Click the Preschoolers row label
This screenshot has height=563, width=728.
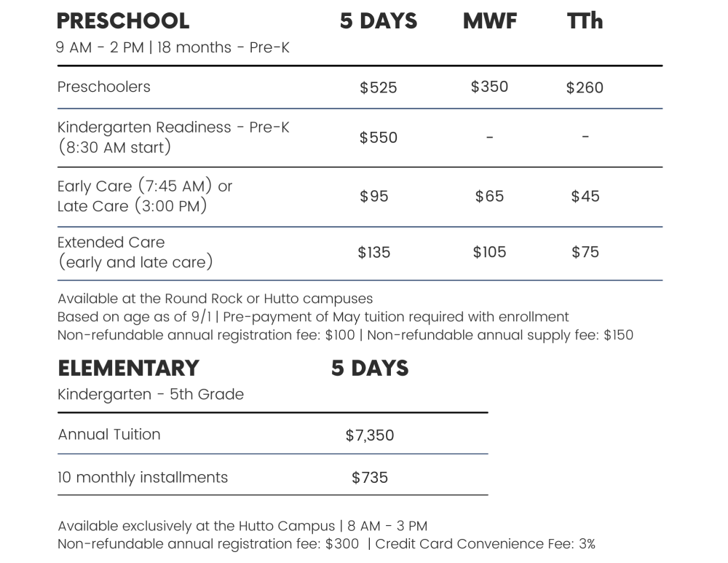(104, 87)
